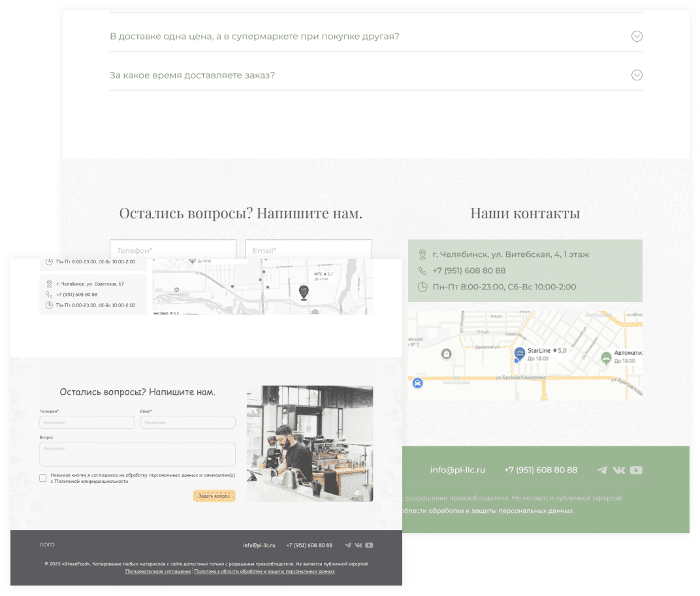
Task: Open the VK icon in the green footer
Action: [x=618, y=469]
